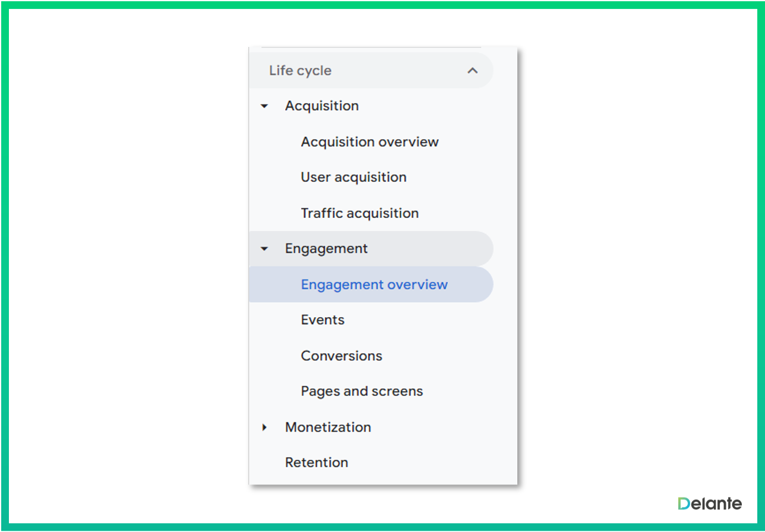Collapse the Acquisition group triangle arrow
Image resolution: width=765 pixels, height=532 pixels.
[x=265, y=106]
